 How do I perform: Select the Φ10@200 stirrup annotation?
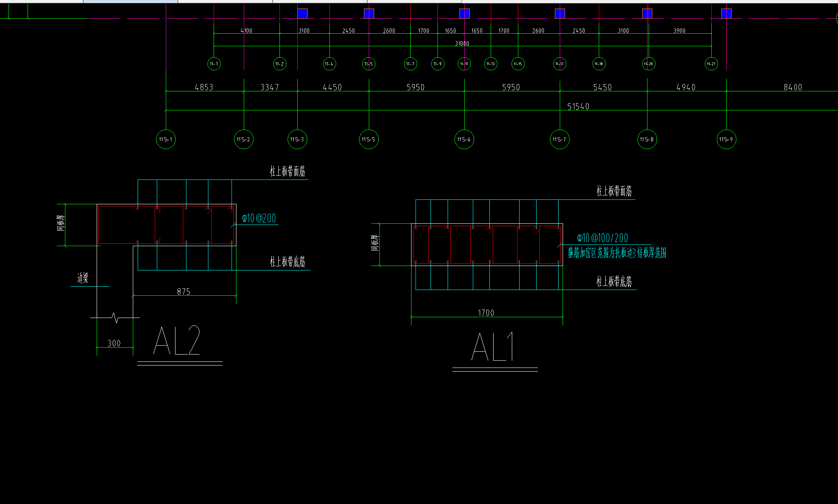(259, 218)
